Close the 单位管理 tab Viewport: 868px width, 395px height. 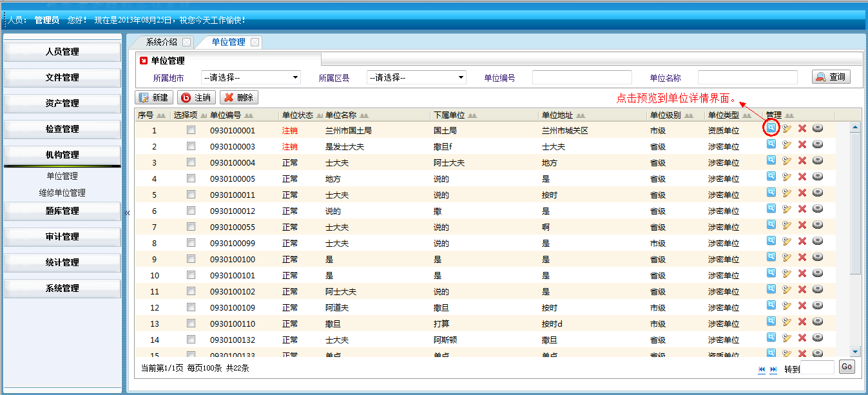[255, 43]
